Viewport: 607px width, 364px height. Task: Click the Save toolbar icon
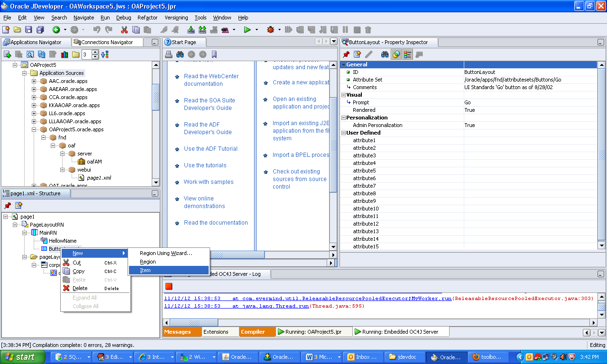click(28, 30)
